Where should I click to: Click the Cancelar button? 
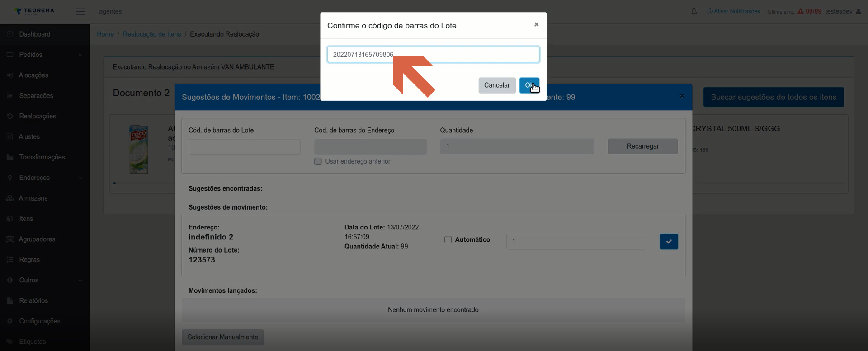click(x=497, y=85)
